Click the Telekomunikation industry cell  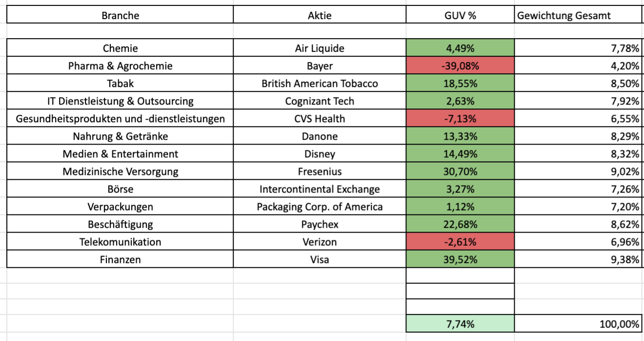pos(120,242)
